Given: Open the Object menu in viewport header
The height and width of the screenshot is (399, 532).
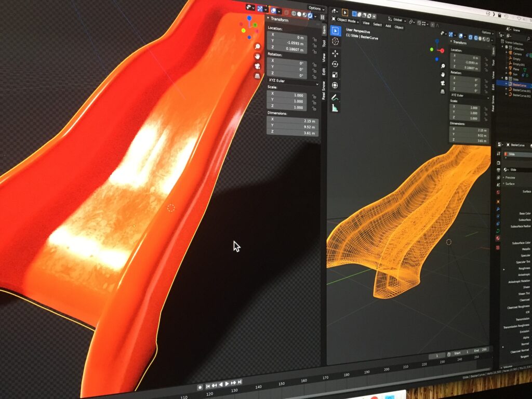Looking at the screenshot, I should point(399,27).
